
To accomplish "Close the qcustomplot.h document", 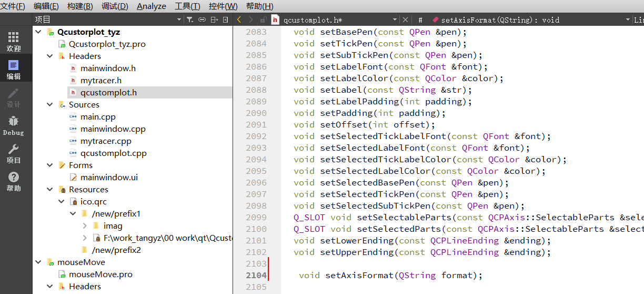I will tap(405, 20).
